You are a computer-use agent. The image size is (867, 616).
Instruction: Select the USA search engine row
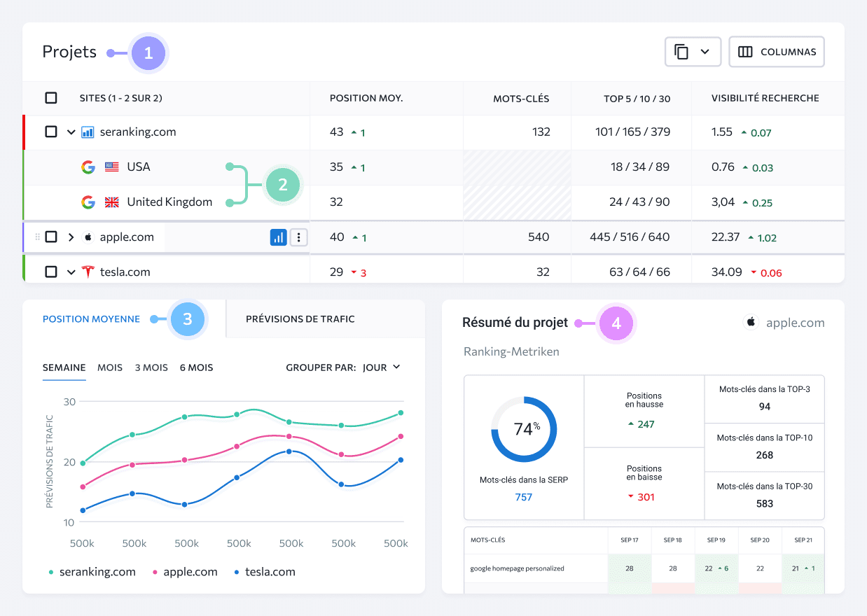click(x=167, y=167)
